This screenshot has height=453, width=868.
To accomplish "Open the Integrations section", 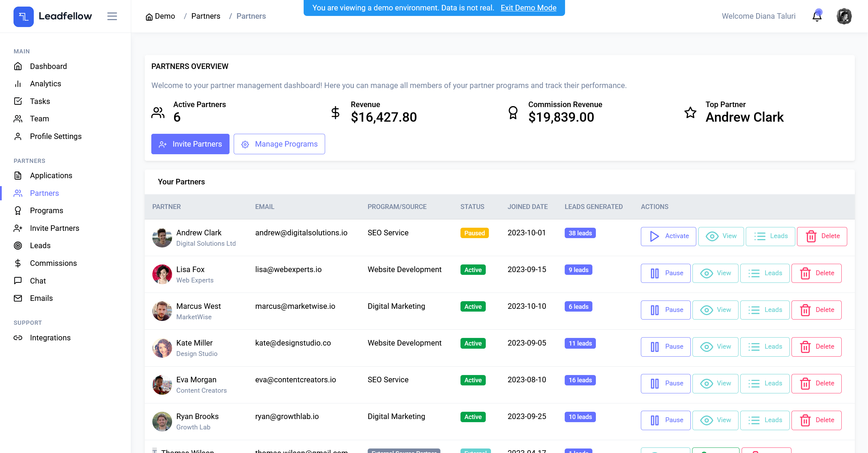I will tap(50, 338).
